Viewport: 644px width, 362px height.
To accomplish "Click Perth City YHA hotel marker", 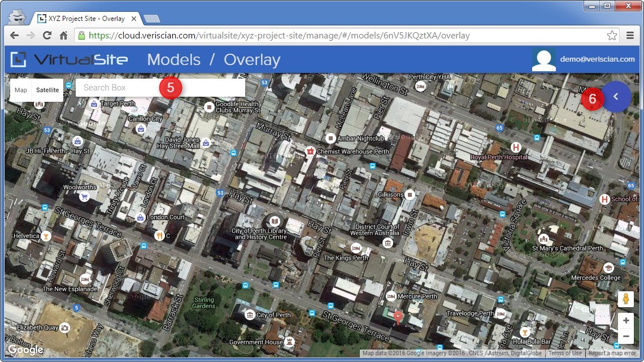I will [420, 87].
